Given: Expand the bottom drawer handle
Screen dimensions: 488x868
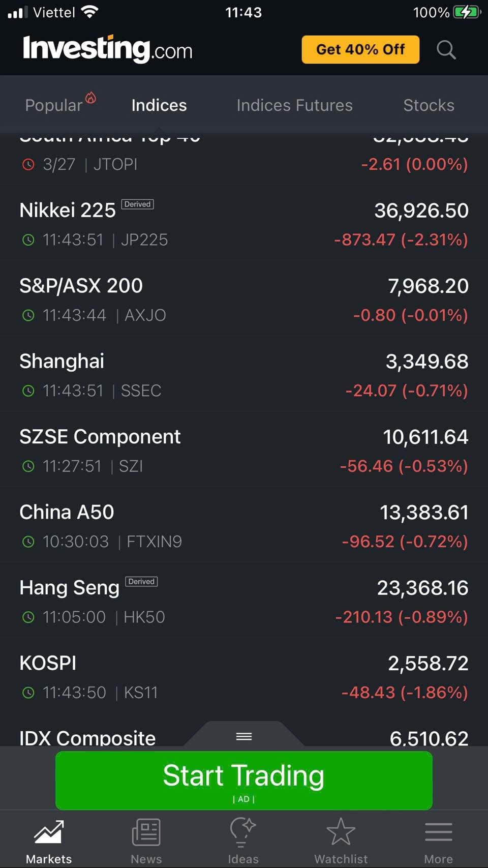Looking at the screenshot, I should pyautogui.click(x=244, y=736).
